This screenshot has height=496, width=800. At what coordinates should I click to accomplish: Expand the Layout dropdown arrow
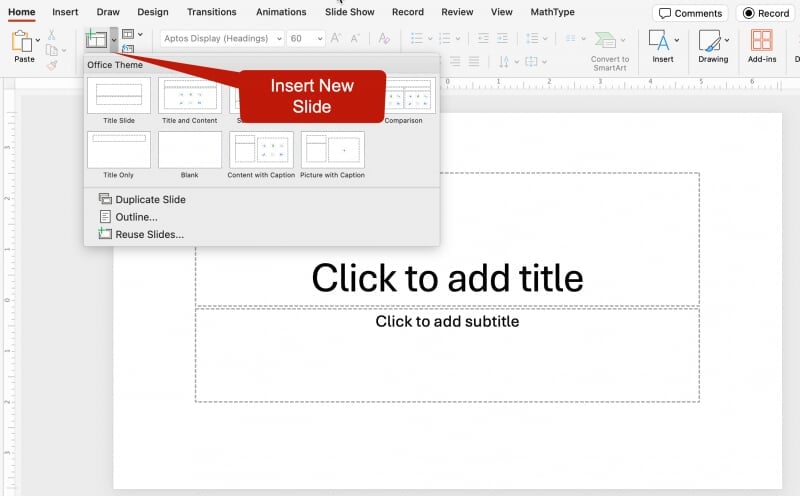point(140,35)
